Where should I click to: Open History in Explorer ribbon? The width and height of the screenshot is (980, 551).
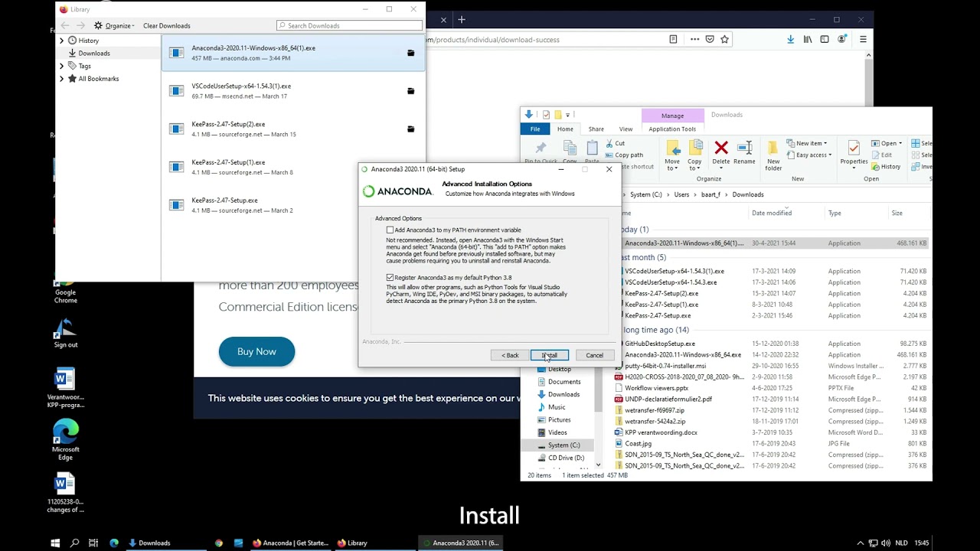886,166
